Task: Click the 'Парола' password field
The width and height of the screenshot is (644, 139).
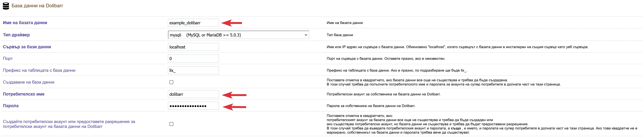Action: coord(193,106)
